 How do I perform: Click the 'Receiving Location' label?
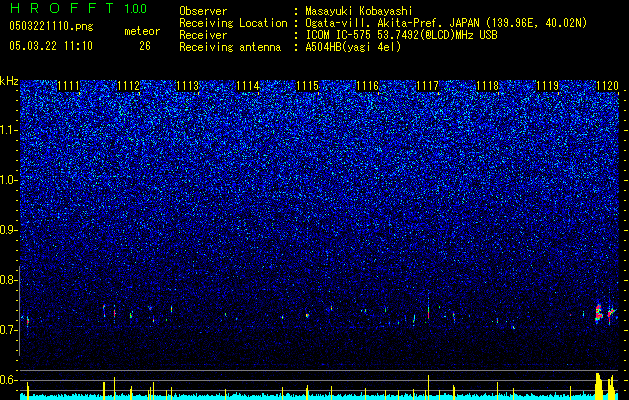coord(233,23)
